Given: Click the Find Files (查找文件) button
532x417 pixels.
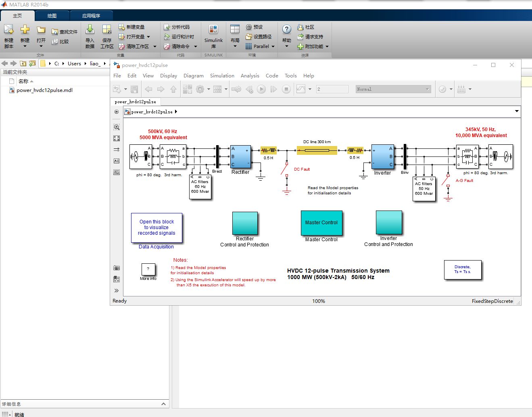Looking at the screenshot, I should coord(65,32).
